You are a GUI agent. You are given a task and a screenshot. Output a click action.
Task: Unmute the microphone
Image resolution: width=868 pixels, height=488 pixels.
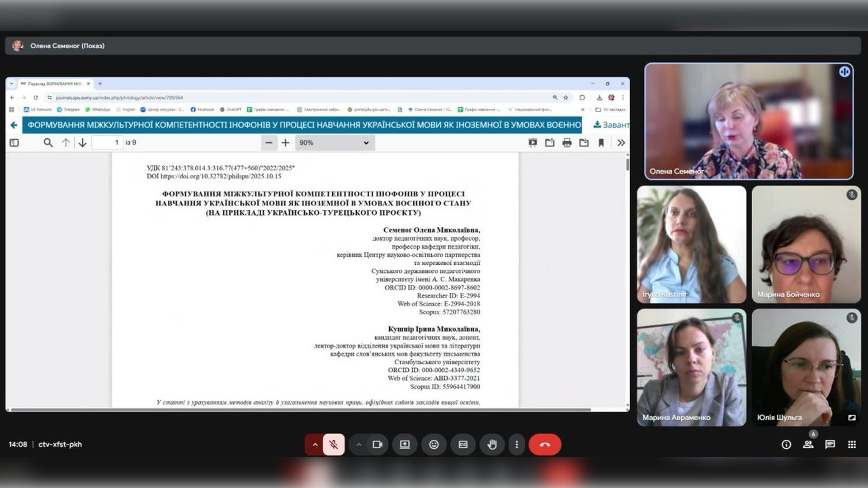(x=334, y=445)
